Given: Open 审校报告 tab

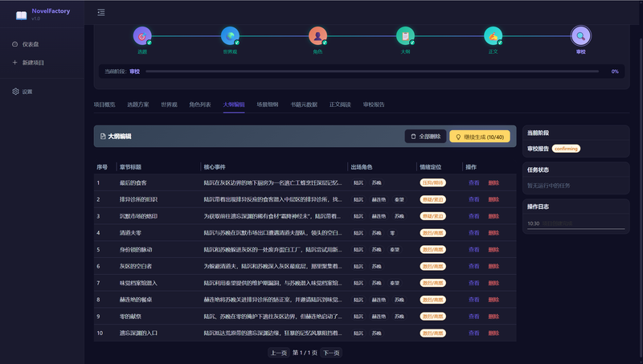Looking at the screenshot, I should [374, 104].
